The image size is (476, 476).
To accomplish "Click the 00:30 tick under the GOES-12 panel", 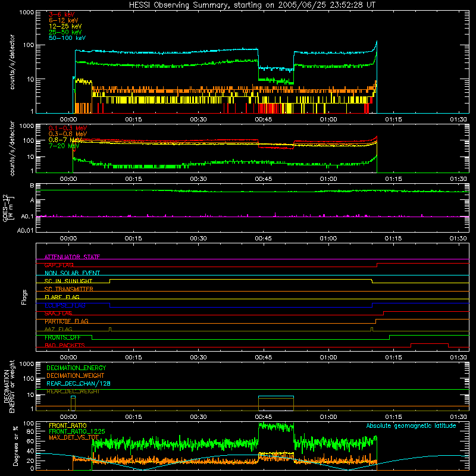I will click(198, 239).
